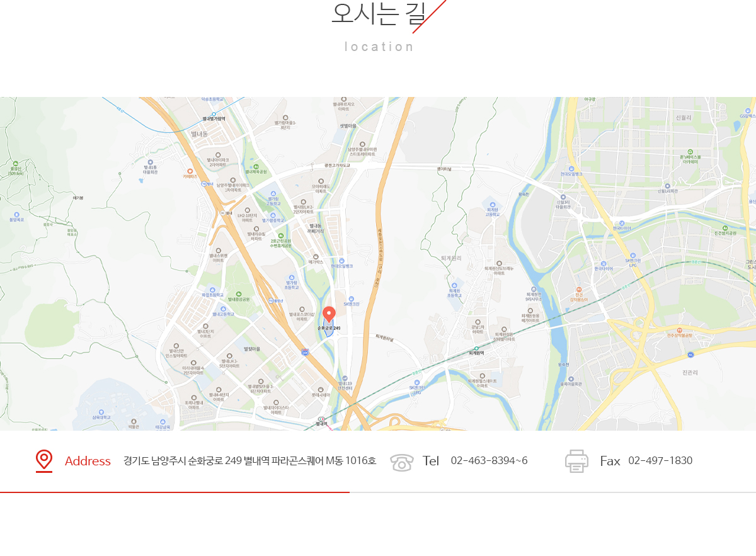Click the Fax label

[610, 461]
